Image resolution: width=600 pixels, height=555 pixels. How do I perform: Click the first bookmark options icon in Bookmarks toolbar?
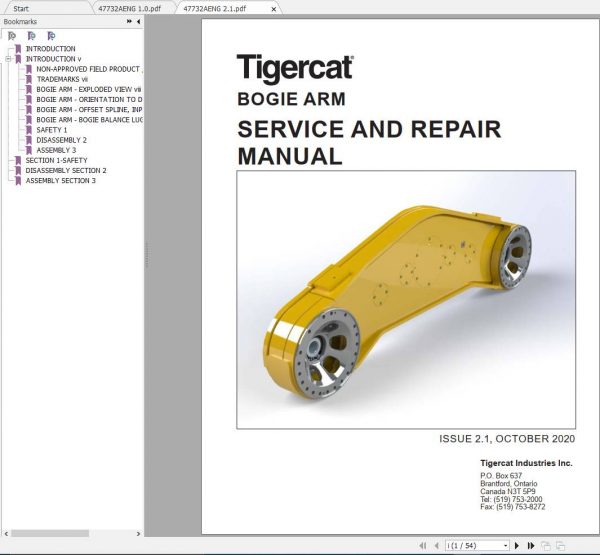(12, 36)
